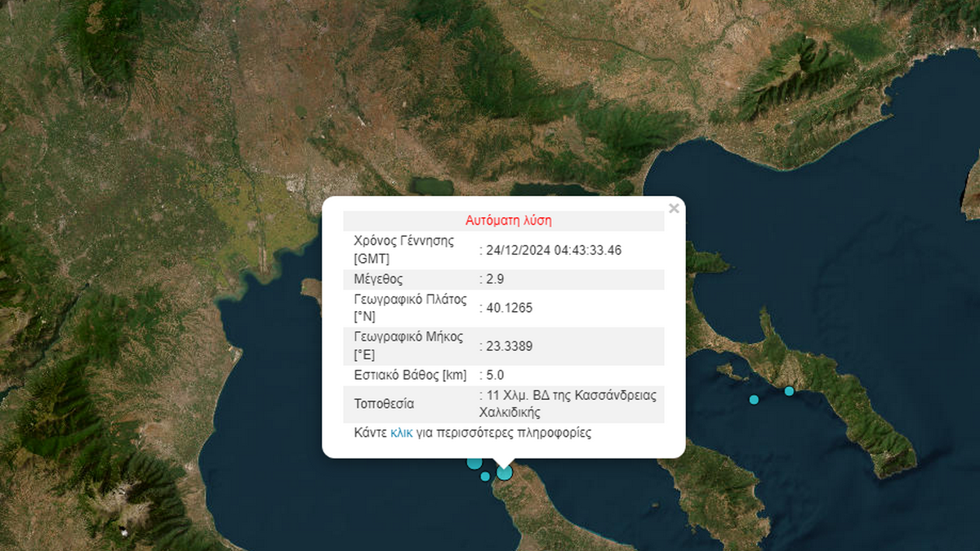980x551 pixels.
Task: Select the easternmost earthquake marker by the peninsula coast
Action: 789,391
